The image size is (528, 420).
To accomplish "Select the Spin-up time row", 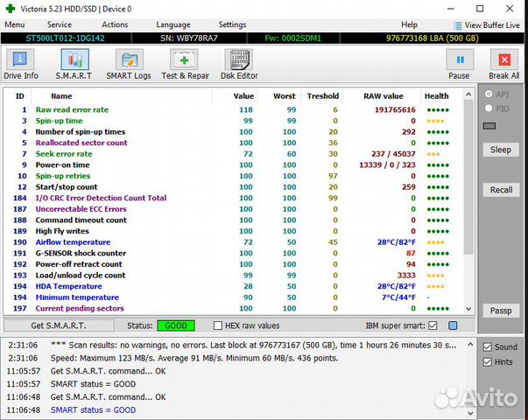I will pos(232,121).
